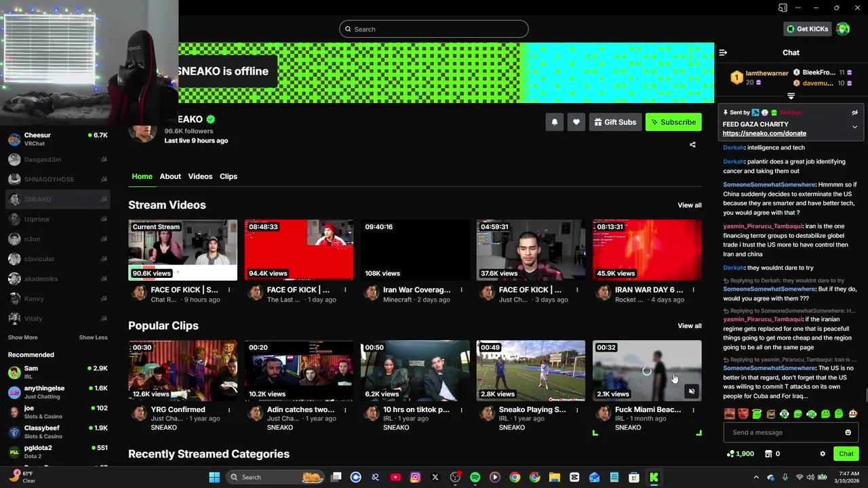Toggle notifications for SHNAGGYHOSE in sidebar
This screenshot has height=488, width=868.
point(104,179)
